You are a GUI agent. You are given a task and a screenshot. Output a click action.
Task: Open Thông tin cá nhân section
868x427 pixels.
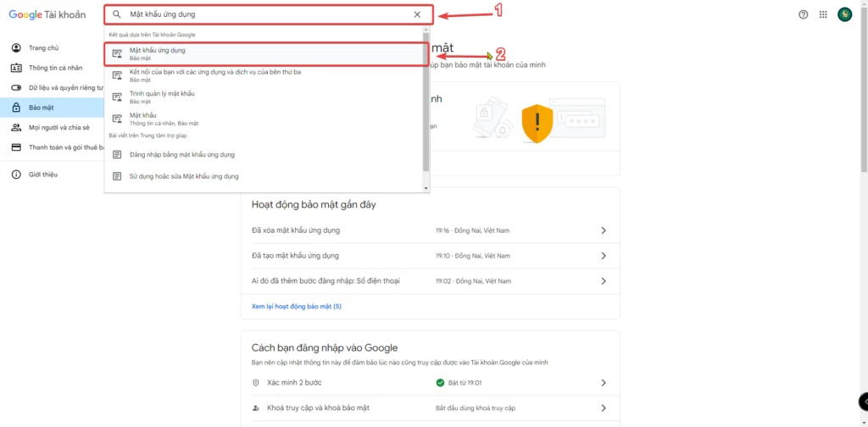55,68
